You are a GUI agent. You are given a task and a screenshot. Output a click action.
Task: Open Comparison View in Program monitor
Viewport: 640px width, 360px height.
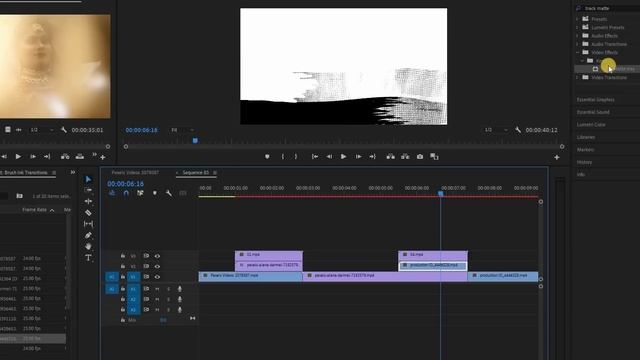pyautogui.click(x=434, y=157)
